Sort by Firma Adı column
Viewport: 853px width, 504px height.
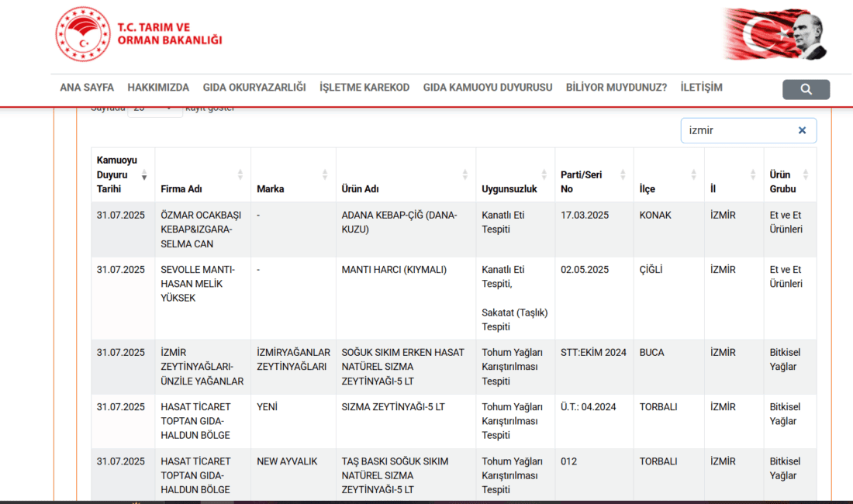pyautogui.click(x=202, y=189)
